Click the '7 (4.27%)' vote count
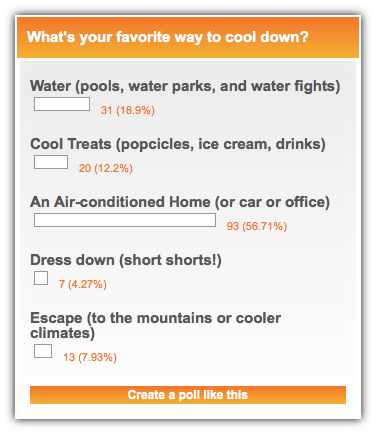The width and height of the screenshot is (387, 440). pyautogui.click(x=83, y=284)
